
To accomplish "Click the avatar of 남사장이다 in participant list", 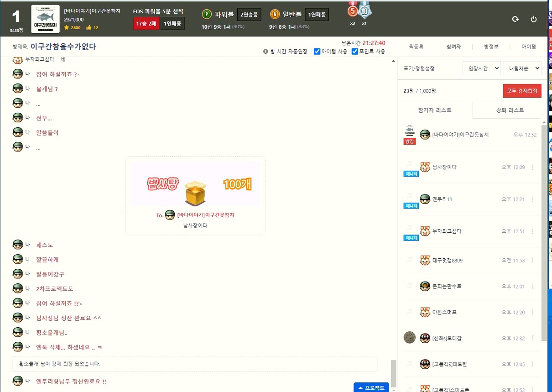I will [425, 167].
